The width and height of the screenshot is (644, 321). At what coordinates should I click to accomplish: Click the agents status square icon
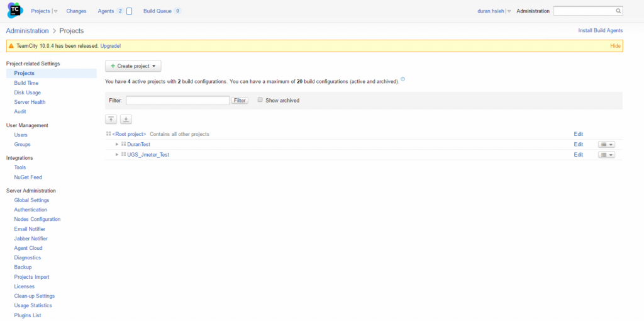click(x=129, y=11)
